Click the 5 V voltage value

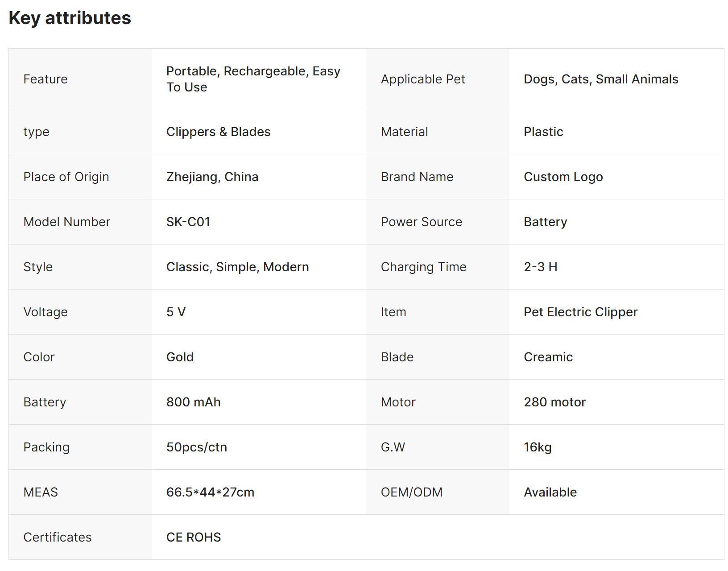tap(176, 312)
